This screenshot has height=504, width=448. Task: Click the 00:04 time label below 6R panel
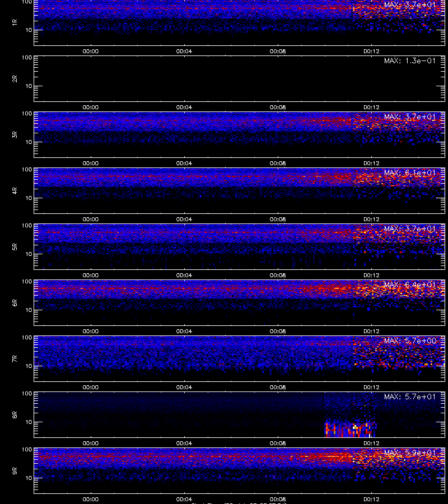coord(184,331)
